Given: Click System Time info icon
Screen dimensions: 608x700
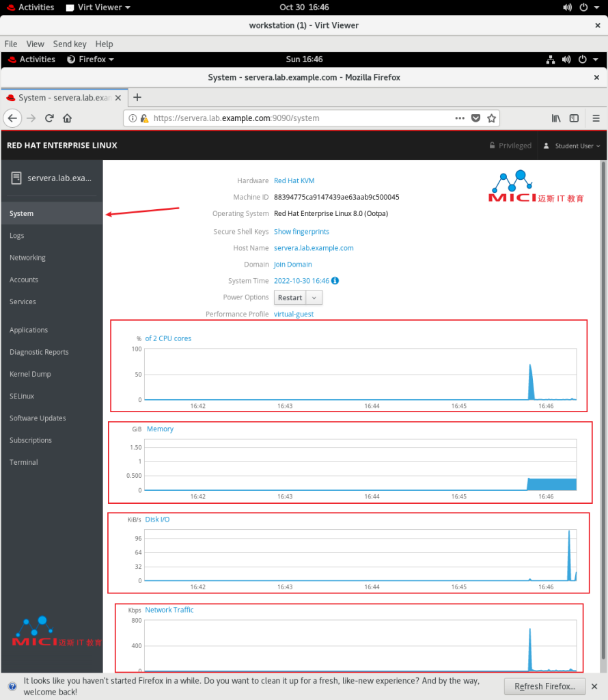Looking at the screenshot, I should 335,280.
